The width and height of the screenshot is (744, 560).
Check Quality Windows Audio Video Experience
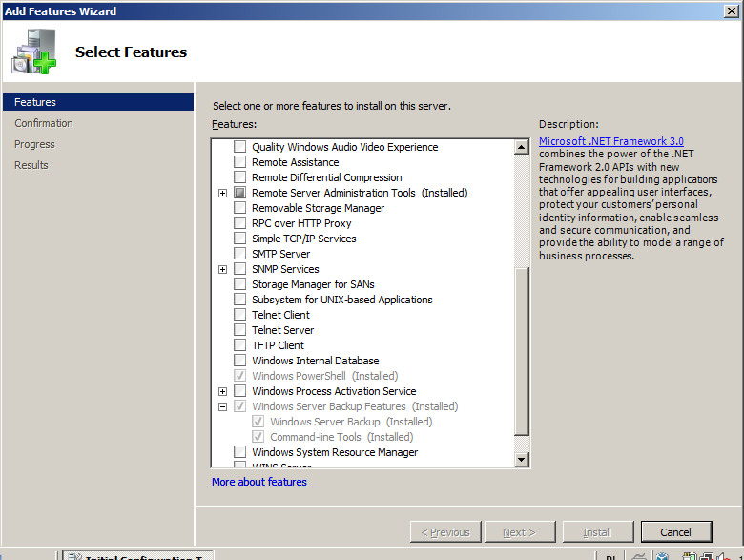point(240,147)
